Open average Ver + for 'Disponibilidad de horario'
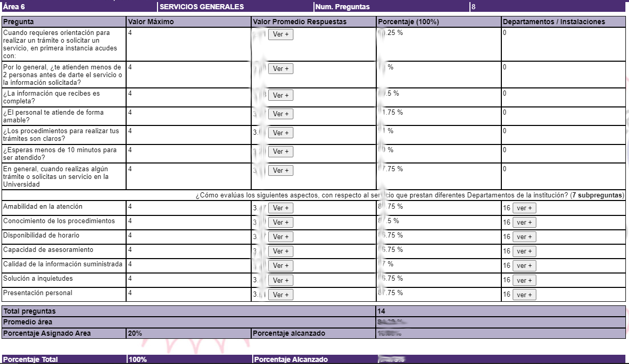This screenshot has height=364, width=629. [x=281, y=237]
